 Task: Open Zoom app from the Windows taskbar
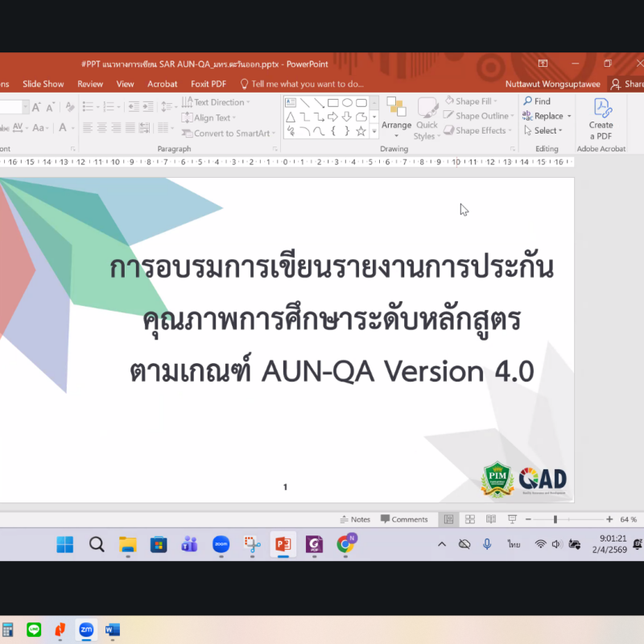tap(221, 545)
